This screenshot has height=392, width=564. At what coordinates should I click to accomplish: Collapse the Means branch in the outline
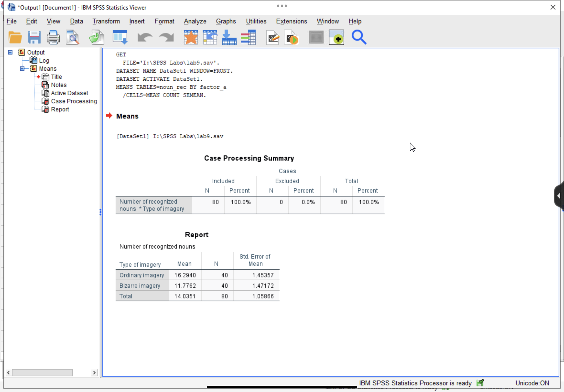tap(22, 69)
